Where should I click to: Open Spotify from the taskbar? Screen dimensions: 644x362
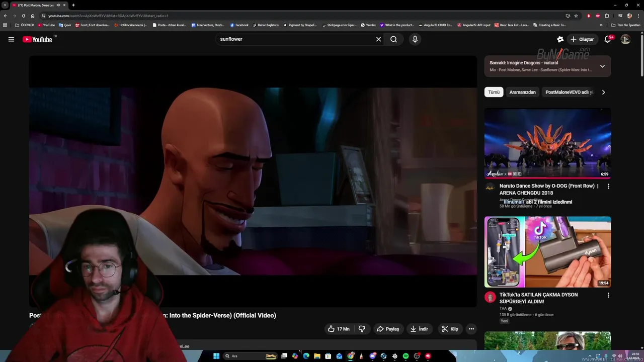[x=406, y=356]
